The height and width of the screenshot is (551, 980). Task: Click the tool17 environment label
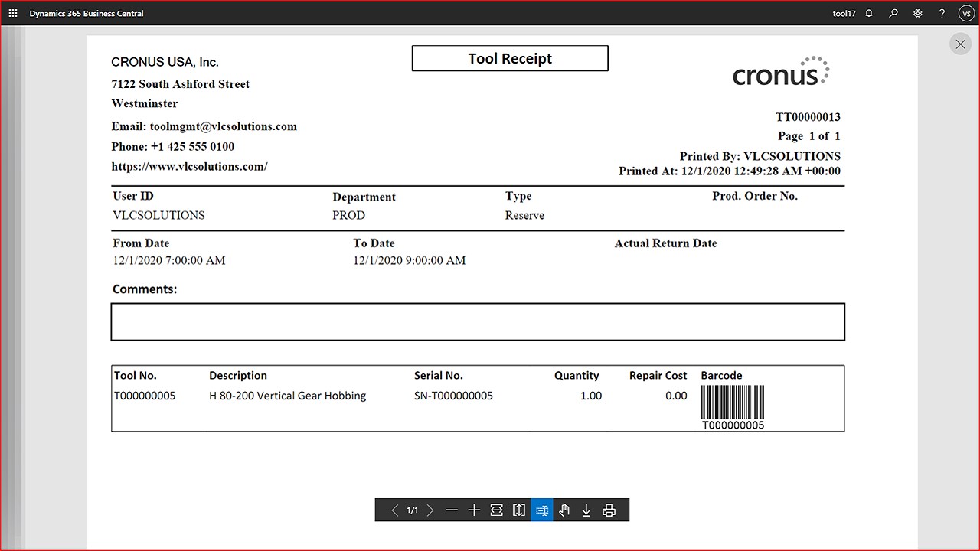844,13
